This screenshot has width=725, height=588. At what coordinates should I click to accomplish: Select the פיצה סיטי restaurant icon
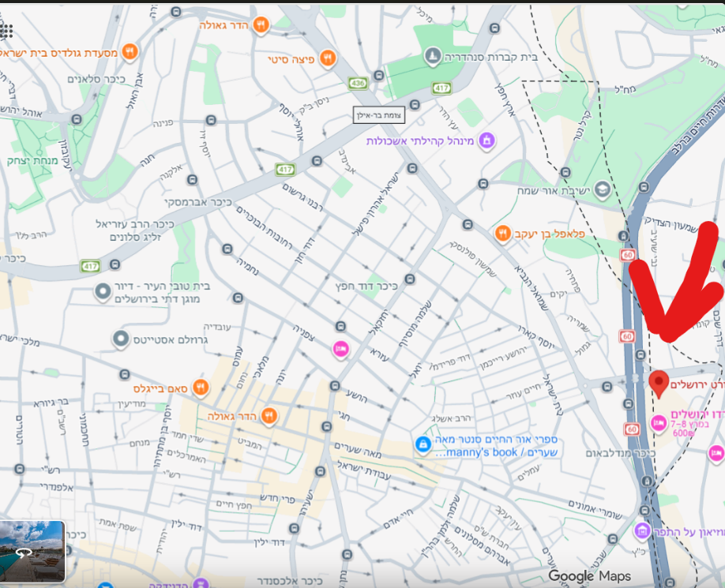pyautogui.click(x=328, y=58)
